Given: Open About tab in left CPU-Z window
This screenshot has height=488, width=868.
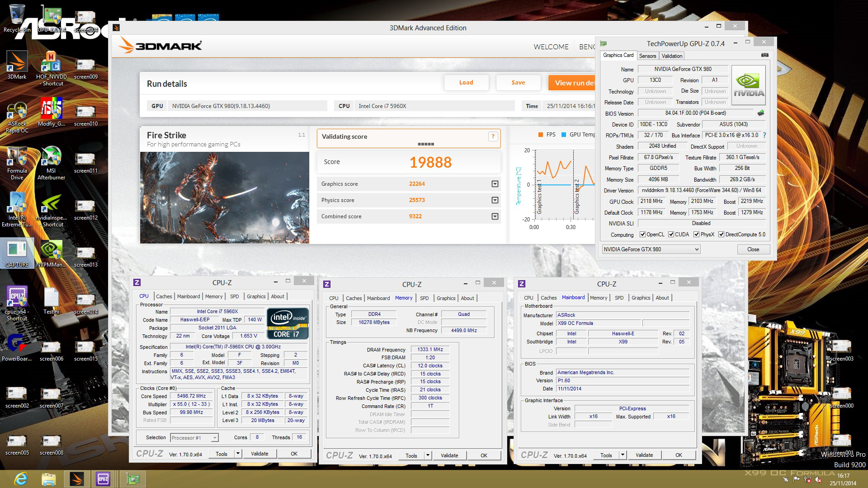Looking at the screenshot, I should [x=278, y=296].
